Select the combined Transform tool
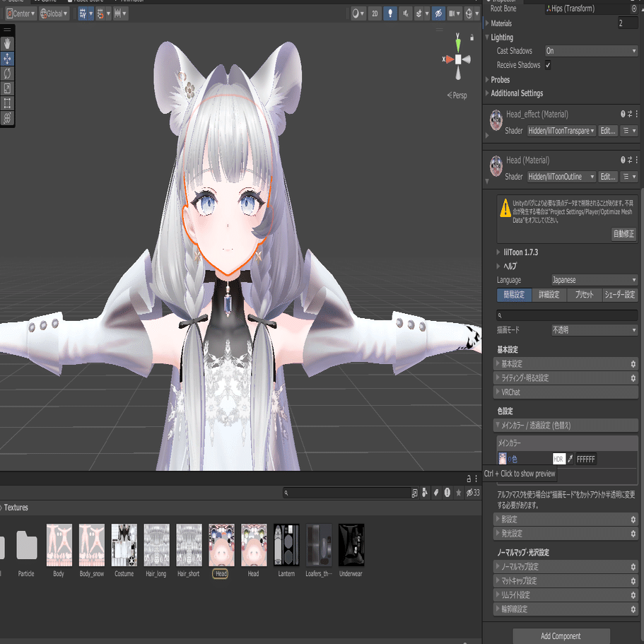 point(7,118)
